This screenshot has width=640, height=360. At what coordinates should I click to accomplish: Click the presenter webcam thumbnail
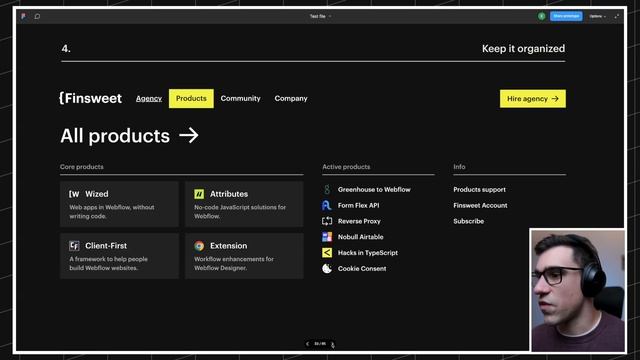(x=578, y=290)
